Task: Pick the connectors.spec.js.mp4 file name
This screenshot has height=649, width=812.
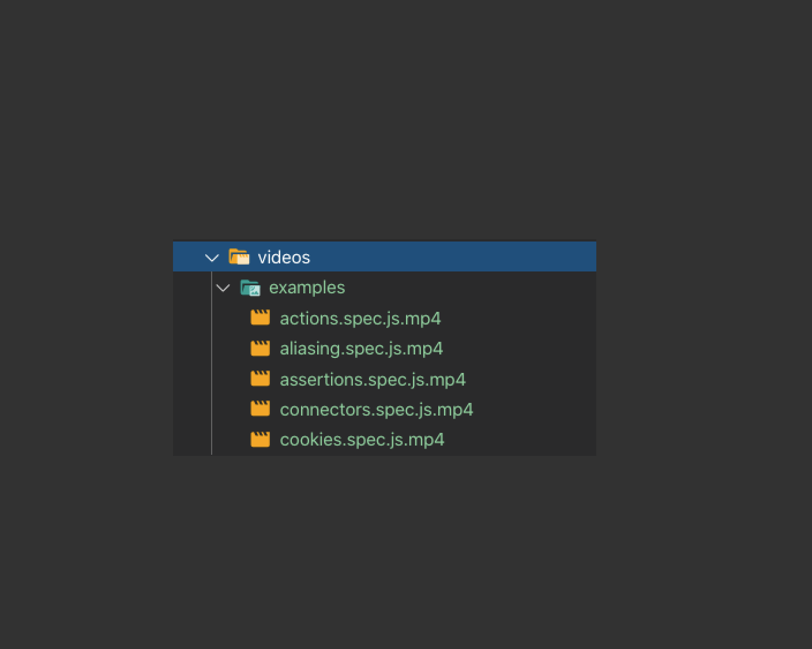Action: (x=377, y=410)
